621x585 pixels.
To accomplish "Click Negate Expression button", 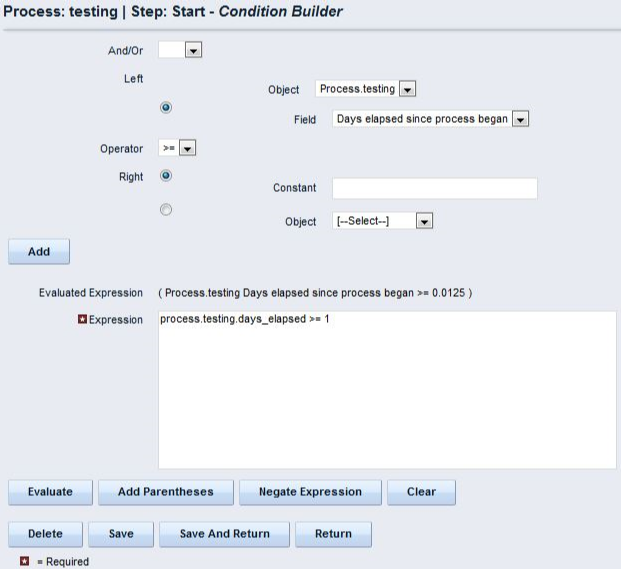I will [x=310, y=492].
